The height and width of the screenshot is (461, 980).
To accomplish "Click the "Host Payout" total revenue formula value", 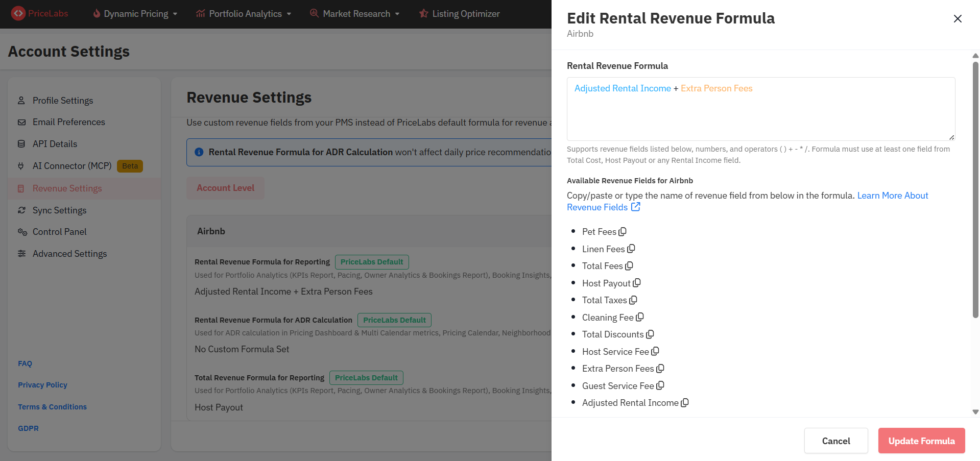I will tap(219, 407).
